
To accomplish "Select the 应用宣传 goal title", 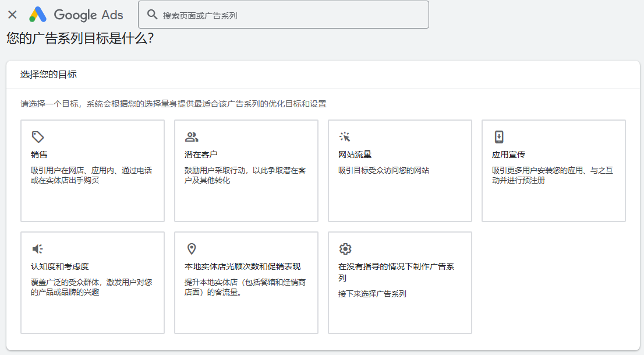I will click(508, 154).
